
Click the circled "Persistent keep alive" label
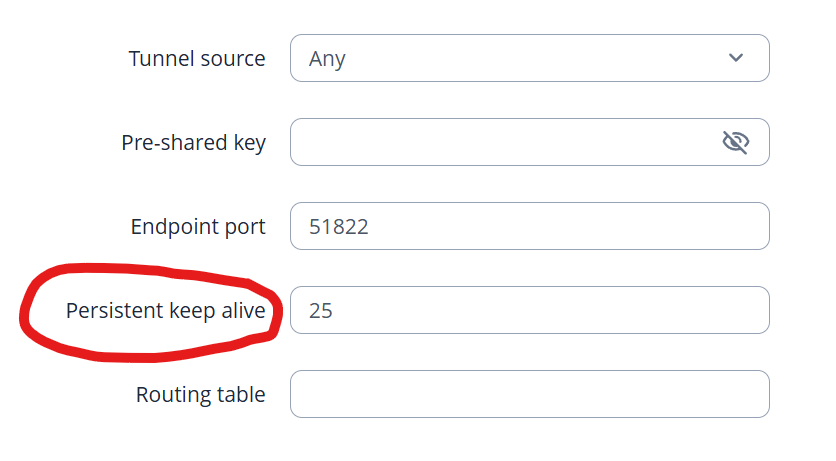[x=166, y=311]
